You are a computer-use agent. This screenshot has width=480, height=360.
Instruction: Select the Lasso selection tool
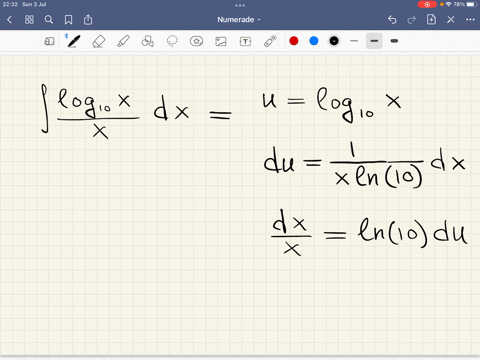point(172,41)
